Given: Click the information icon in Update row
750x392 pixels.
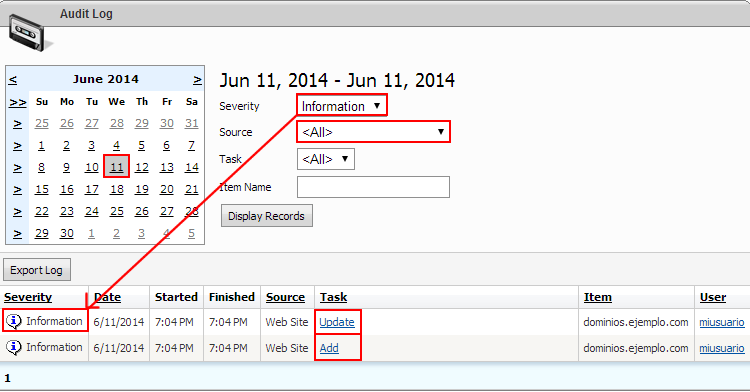Looking at the screenshot, I should [x=14, y=321].
